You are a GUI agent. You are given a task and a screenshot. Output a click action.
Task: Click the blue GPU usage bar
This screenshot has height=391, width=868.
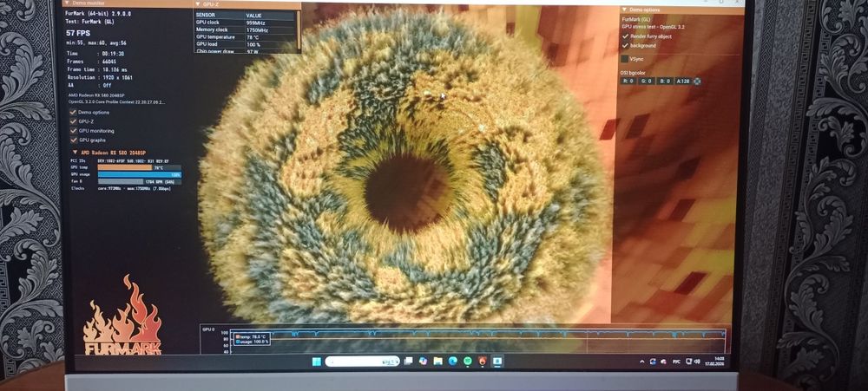[140, 174]
